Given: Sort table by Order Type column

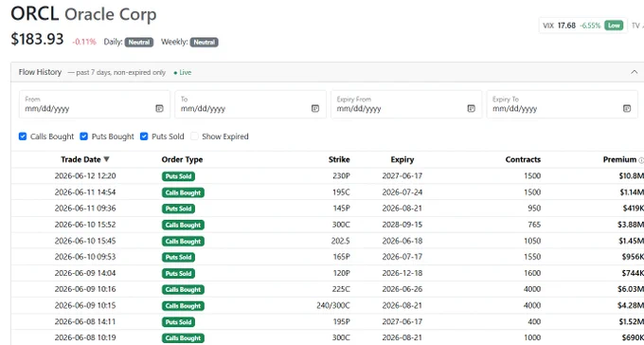Looking at the screenshot, I should [182, 159].
